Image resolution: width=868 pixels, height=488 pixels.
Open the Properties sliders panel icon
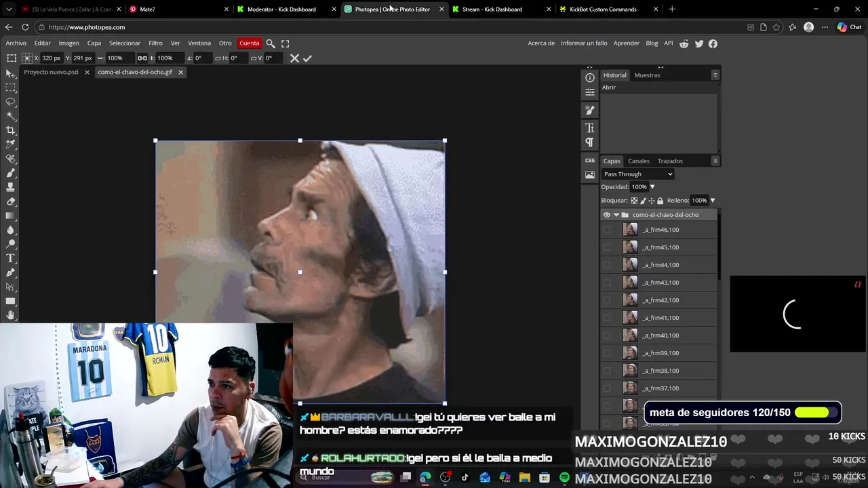point(590,92)
